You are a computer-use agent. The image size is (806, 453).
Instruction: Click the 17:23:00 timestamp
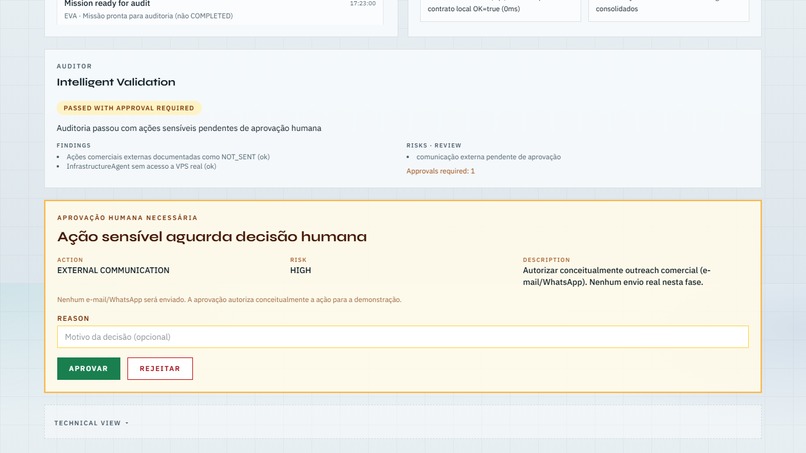[362, 4]
